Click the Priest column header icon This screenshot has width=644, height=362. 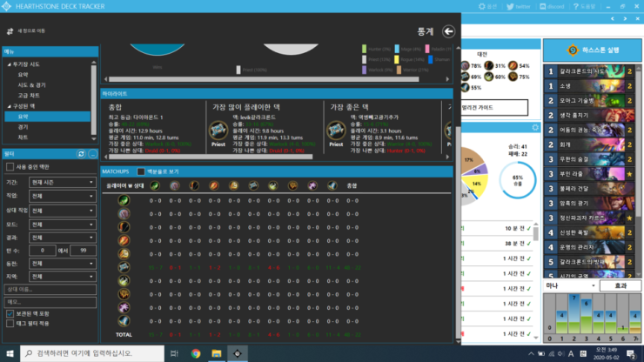pyautogui.click(x=253, y=185)
